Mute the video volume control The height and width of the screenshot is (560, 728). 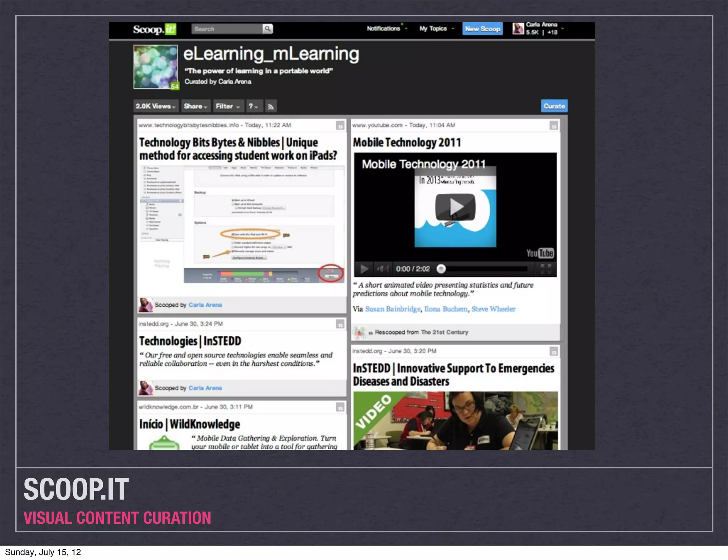(383, 269)
